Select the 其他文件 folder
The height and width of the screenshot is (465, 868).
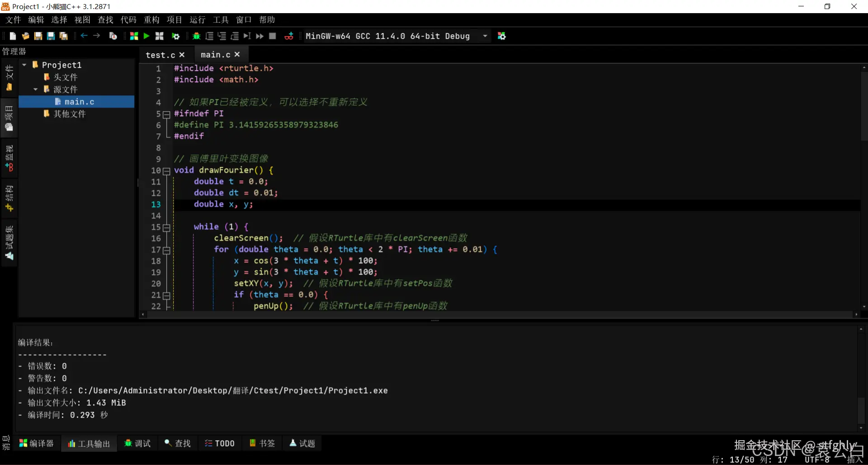coord(70,114)
